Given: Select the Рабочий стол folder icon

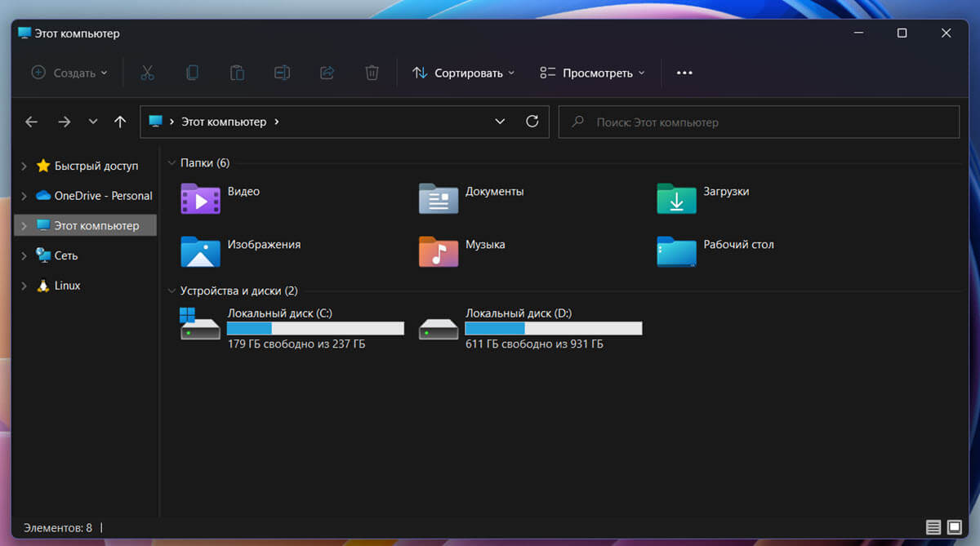Looking at the screenshot, I should pyautogui.click(x=676, y=251).
